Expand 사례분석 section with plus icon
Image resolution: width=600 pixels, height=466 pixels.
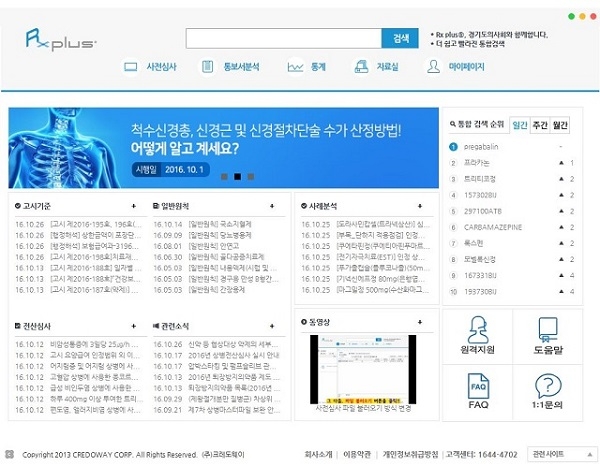[420, 206]
